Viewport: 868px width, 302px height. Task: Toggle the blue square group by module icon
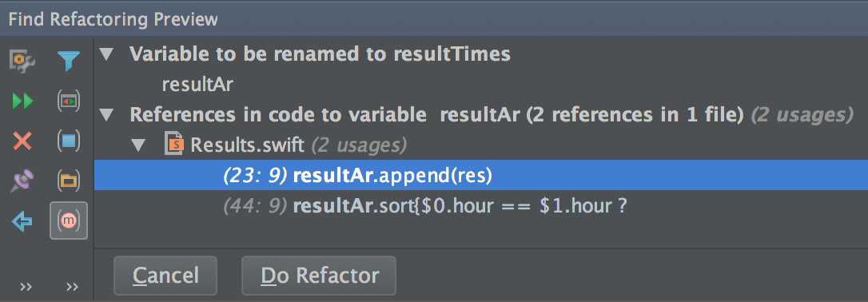tap(69, 141)
